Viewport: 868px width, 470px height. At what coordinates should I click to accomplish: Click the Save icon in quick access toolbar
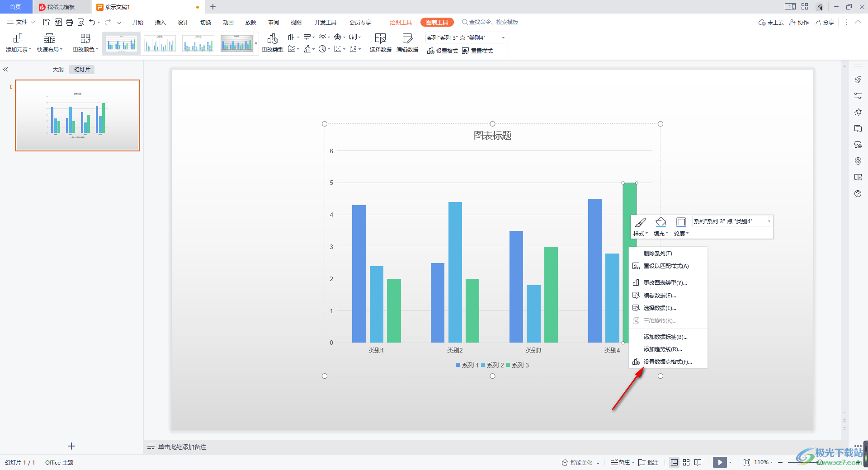pyautogui.click(x=47, y=22)
